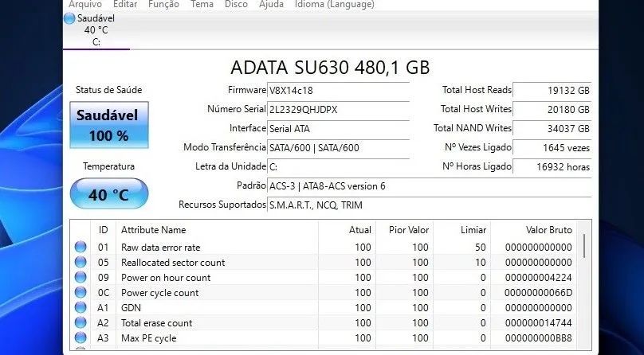Screen dimensions: 644x355
Task: Click the ADATA SU630 480,1 GB drive title
Action: pos(330,68)
